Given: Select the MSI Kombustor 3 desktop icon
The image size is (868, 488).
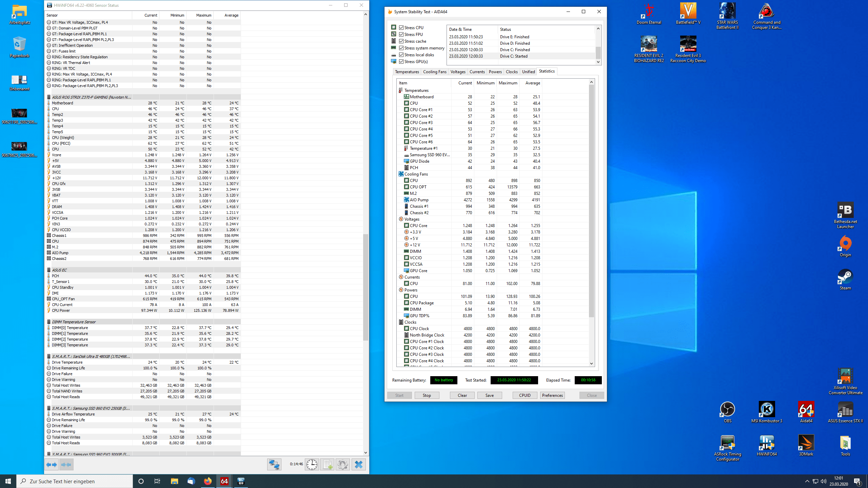Looking at the screenshot, I should click(767, 412).
